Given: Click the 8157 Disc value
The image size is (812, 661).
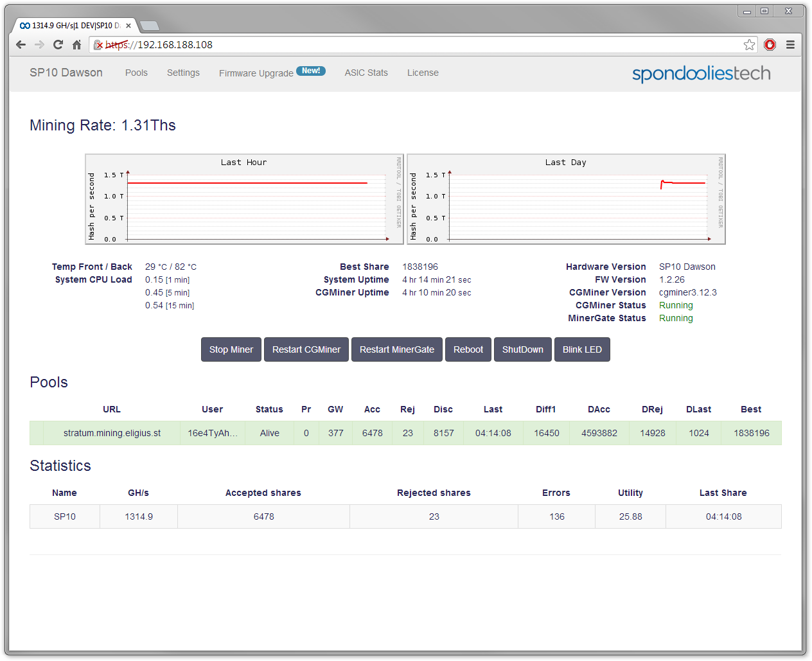Looking at the screenshot, I should point(444,433).
